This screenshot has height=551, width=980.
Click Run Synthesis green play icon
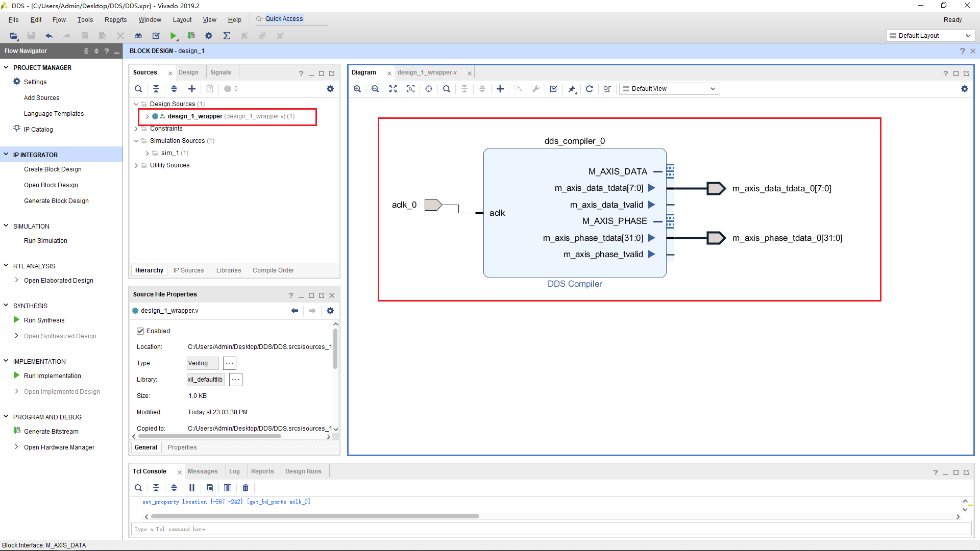(x=16, y=320)
